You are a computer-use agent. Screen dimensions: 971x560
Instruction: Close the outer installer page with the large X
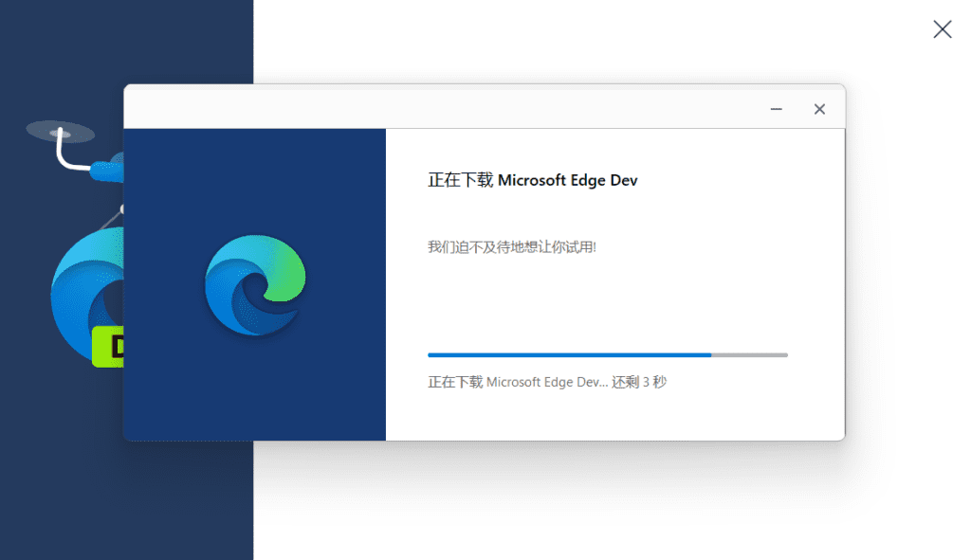[x=942, y=29]
